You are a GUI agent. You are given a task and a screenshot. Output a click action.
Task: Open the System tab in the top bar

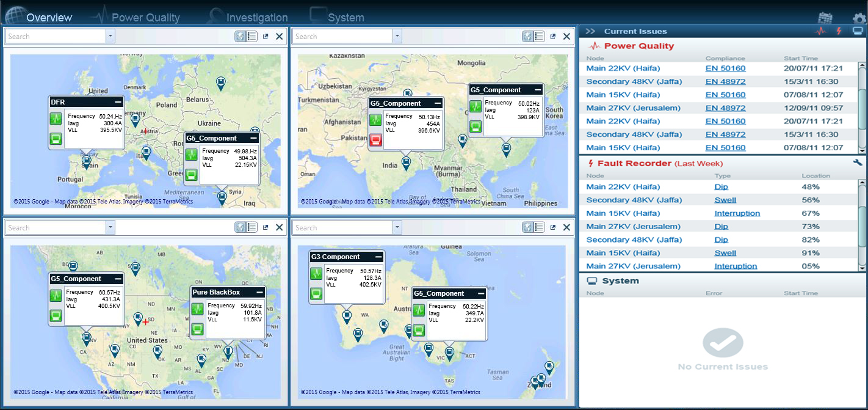point(337,16)
